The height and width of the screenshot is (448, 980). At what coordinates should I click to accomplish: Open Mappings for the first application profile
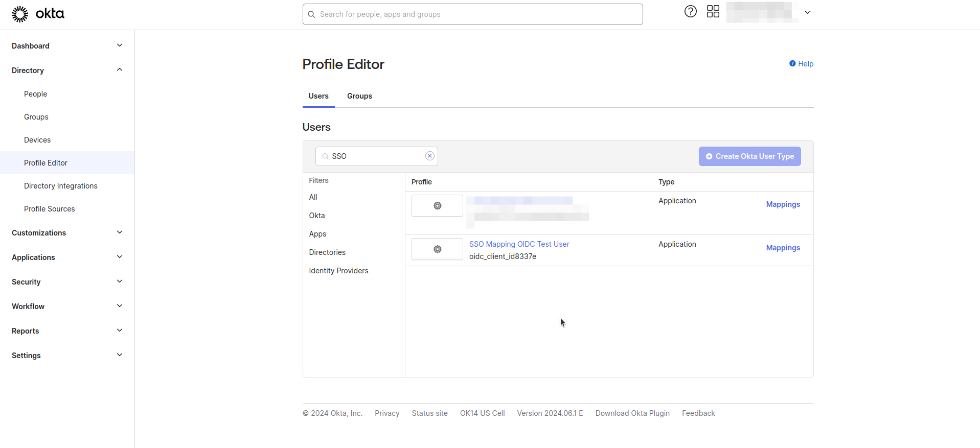click(x=783, y=204)
